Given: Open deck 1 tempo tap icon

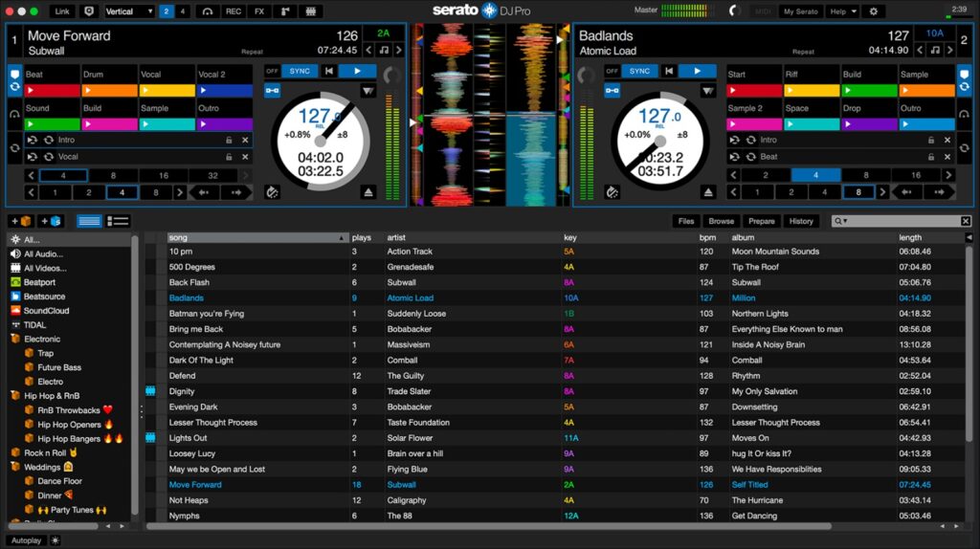Looking at the screenshot, I should [272, 192].
